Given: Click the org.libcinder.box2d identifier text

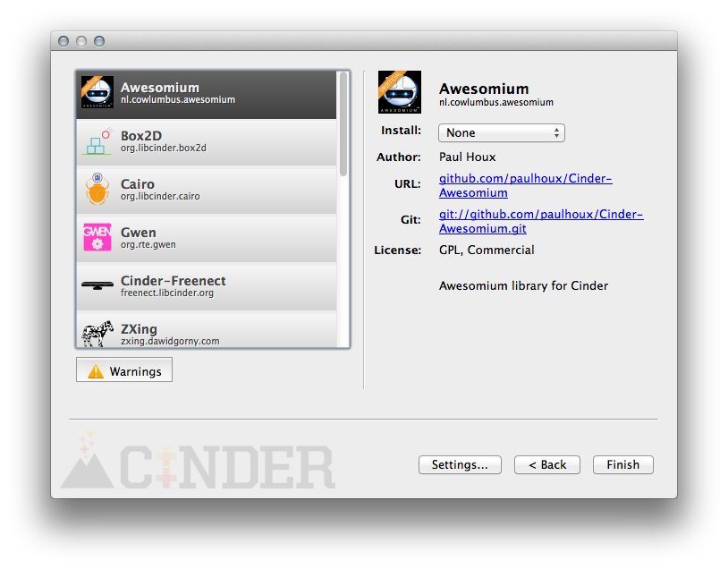Looking at the screenshot, I should tap(164, 149).
